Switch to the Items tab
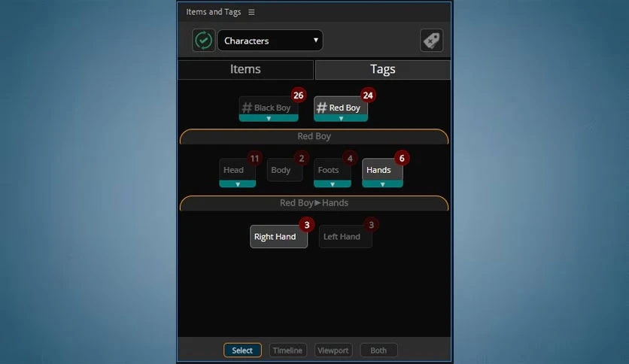Image resolution: width=629 pixels, height=364 pixels. [x=245, y=69]
